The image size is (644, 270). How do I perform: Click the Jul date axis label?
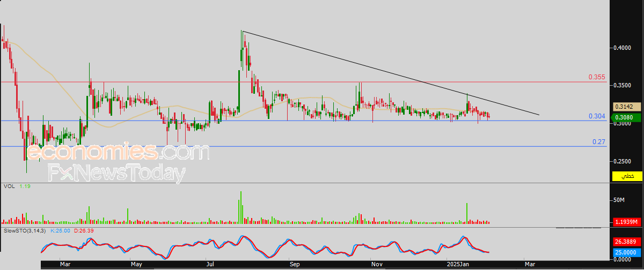(211, 265)
